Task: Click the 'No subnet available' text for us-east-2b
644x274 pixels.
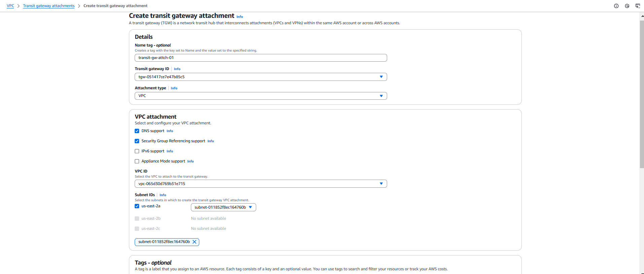Action: (x=208, y=219)
